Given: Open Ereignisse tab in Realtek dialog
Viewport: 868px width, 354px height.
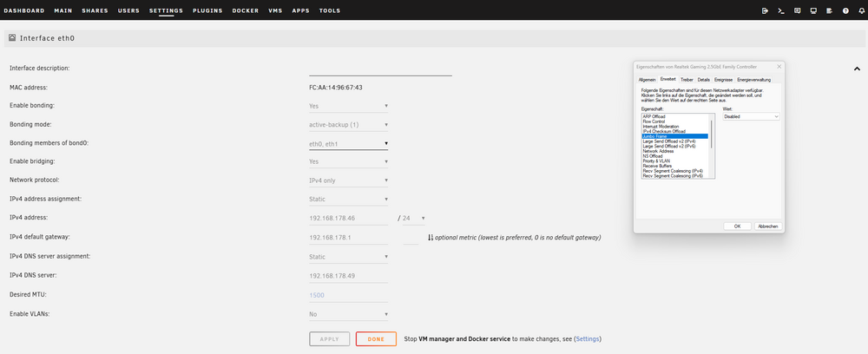Looking at the screenshot, I should coord(724,80).
